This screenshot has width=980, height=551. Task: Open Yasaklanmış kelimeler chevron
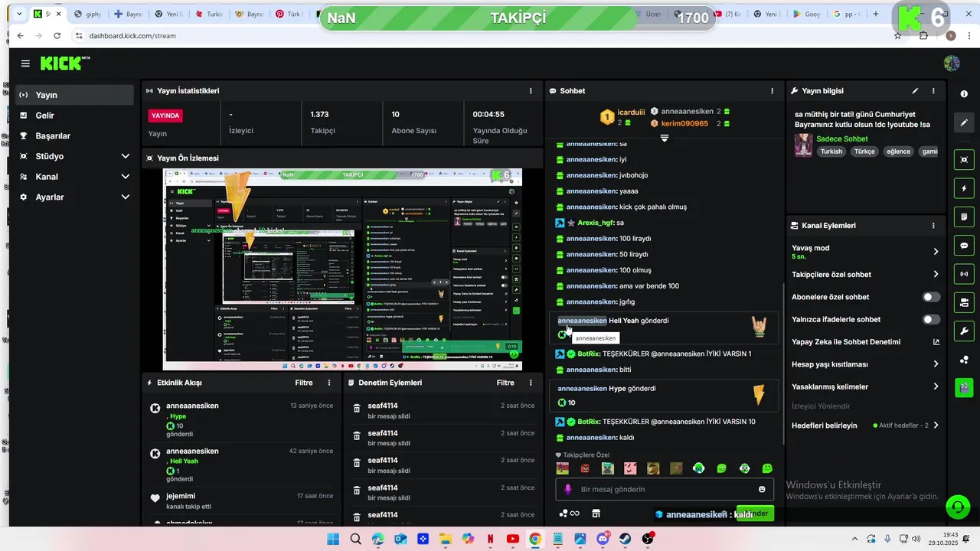[x=936, y=386]
